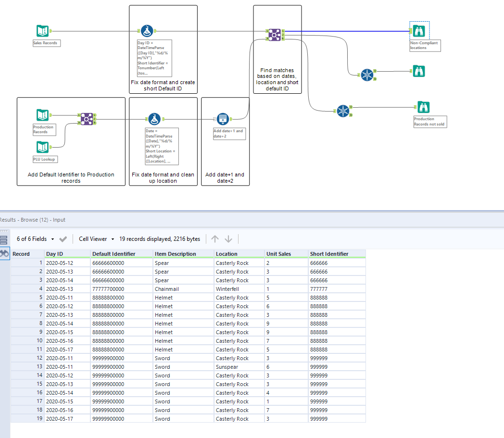This screenshot has width=504, height=438.
Task: Select the Sales Records input tool
Action: click(43, 31)
